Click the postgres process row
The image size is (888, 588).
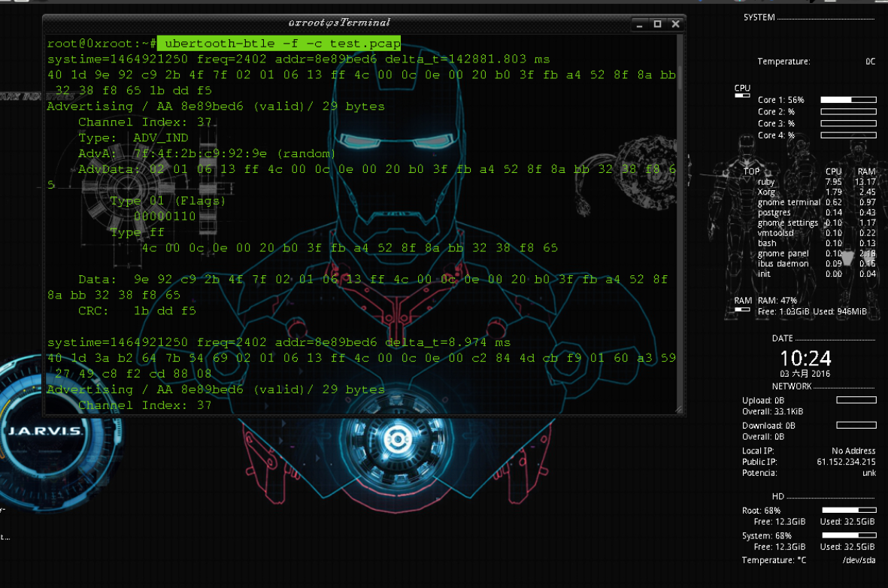(817, 213)
